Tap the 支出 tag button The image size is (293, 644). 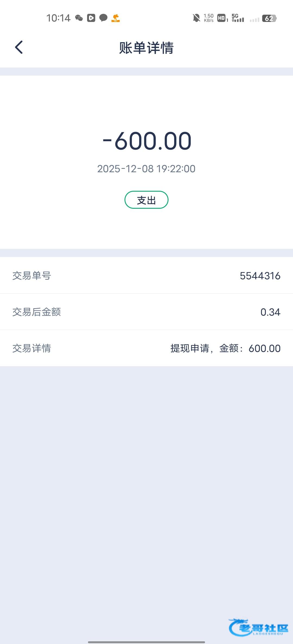coord(146,200)
